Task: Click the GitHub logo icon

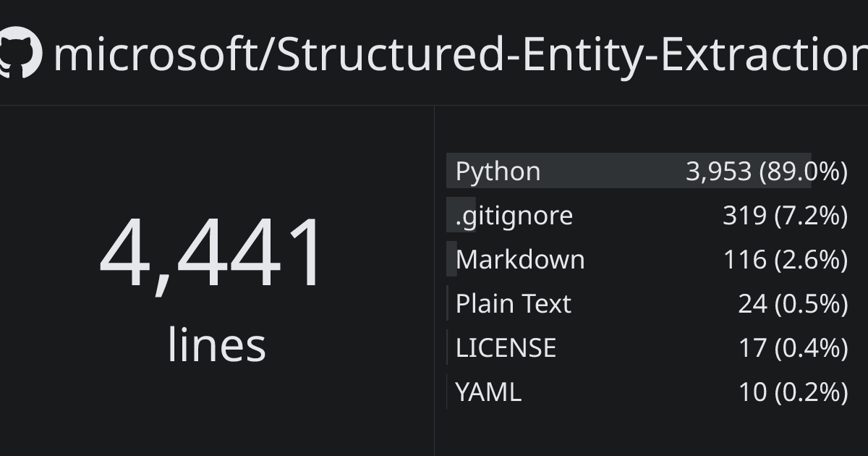Action: (20, 54)
